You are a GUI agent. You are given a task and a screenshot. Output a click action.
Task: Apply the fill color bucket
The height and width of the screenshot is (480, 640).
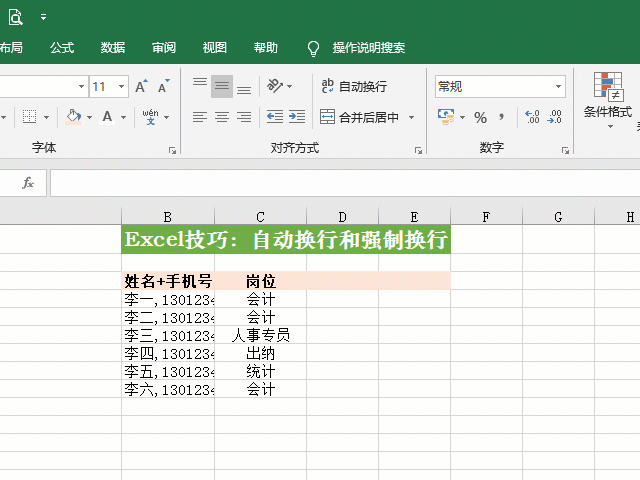coord(73,117)
